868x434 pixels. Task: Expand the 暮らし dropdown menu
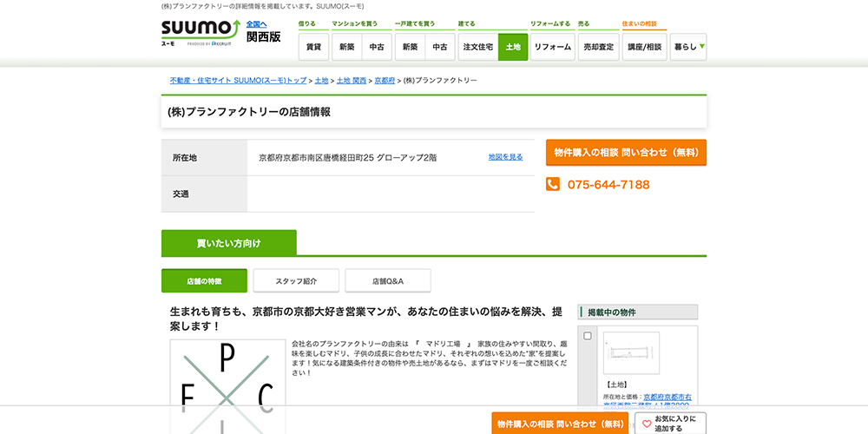coord(688,47)
